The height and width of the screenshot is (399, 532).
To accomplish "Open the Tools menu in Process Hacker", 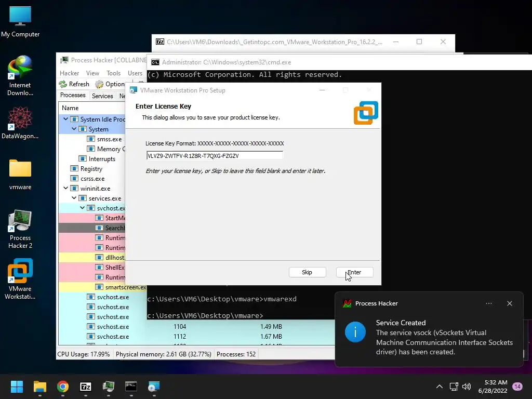I will 113,73.
